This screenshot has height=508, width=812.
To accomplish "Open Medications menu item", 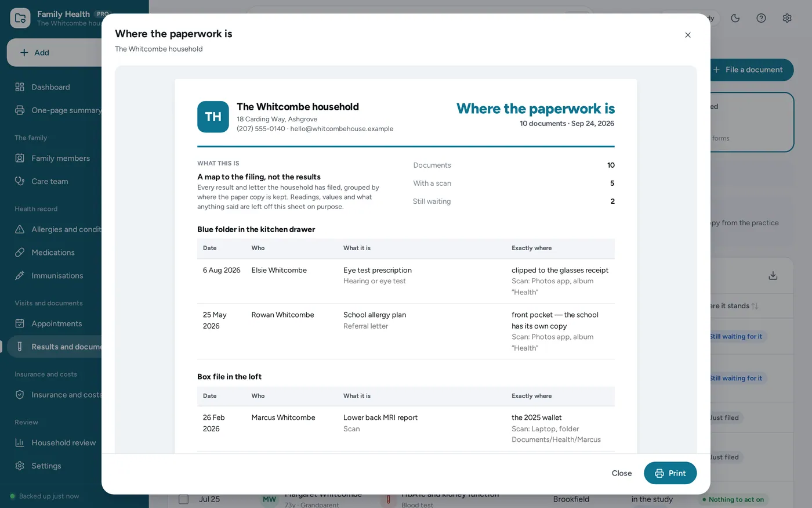I will [55, 253].
